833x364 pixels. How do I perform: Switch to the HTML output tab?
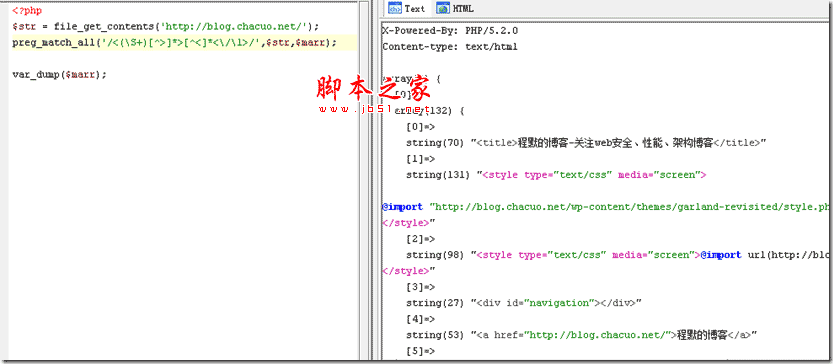455,8
